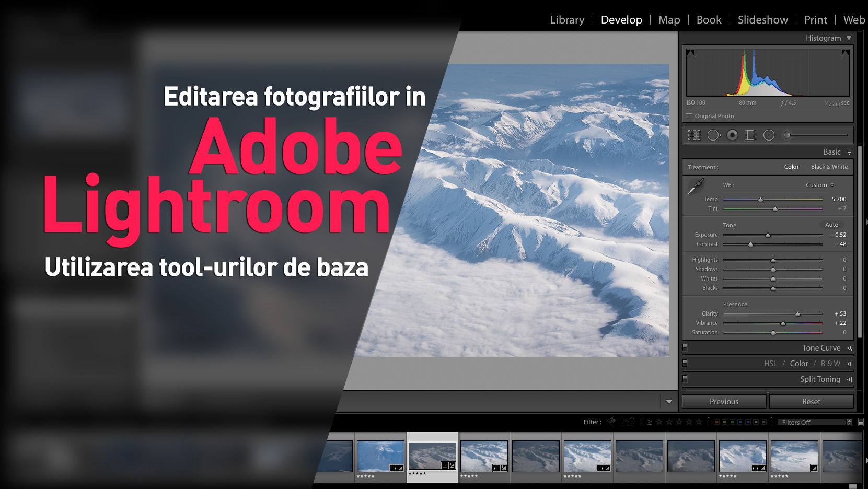868x489 pixels.
Task: Filter by flagged photos icon
Action: tap(611, 422)
